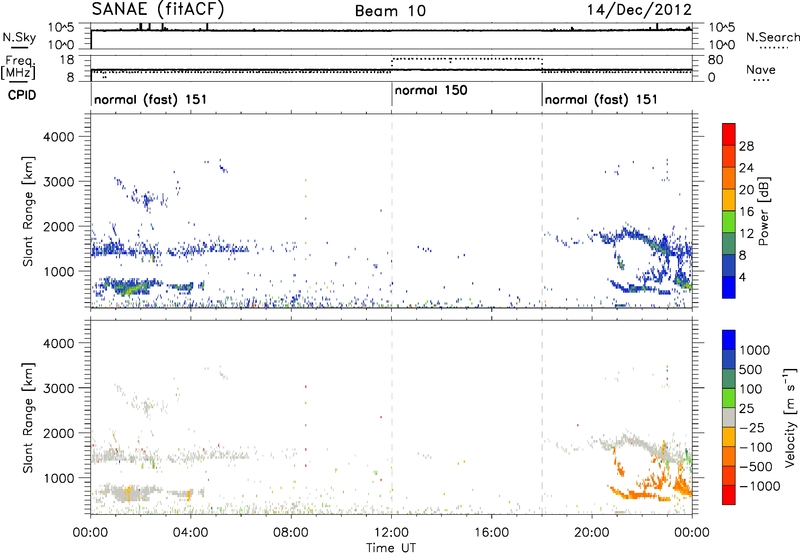800x554 pixels.
Task: Click the Slant Range [km] label of power panel
Action: (29, 211)
